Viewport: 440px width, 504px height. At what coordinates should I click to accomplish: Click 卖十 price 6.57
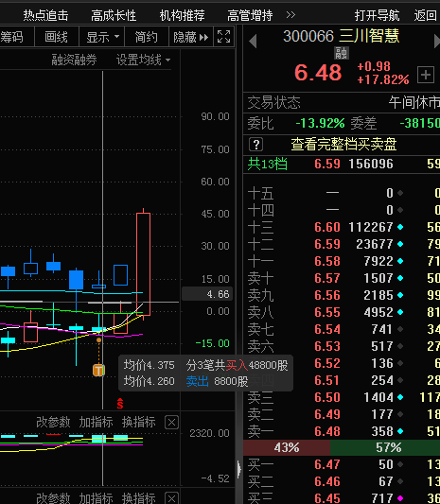[327, 278]
